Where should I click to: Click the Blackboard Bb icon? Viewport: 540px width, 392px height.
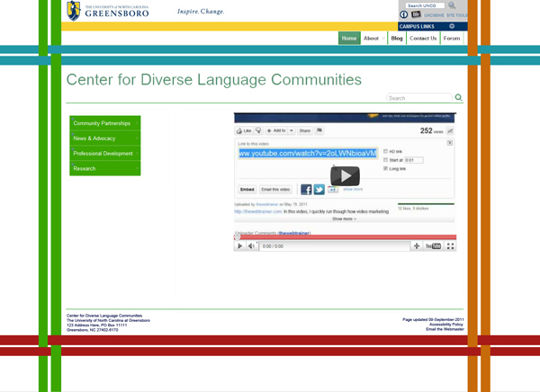pos(416,14)
